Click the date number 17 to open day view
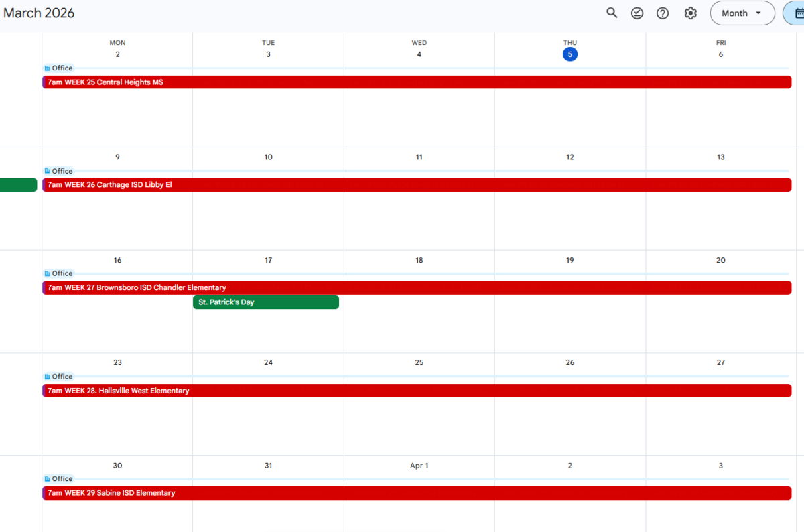The width and height of the screenshot is (804, 532). (x=268, y=260)
